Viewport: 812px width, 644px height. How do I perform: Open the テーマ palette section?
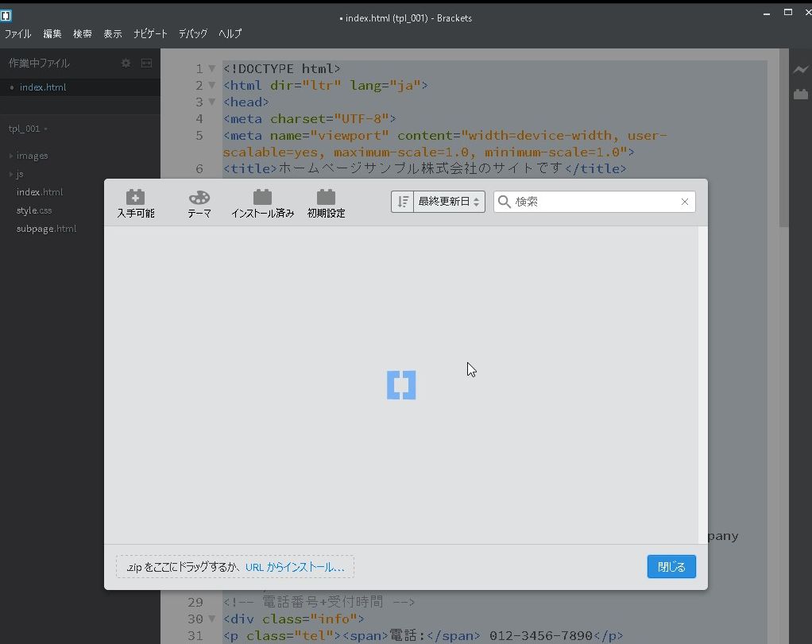(x=199, y=202)
